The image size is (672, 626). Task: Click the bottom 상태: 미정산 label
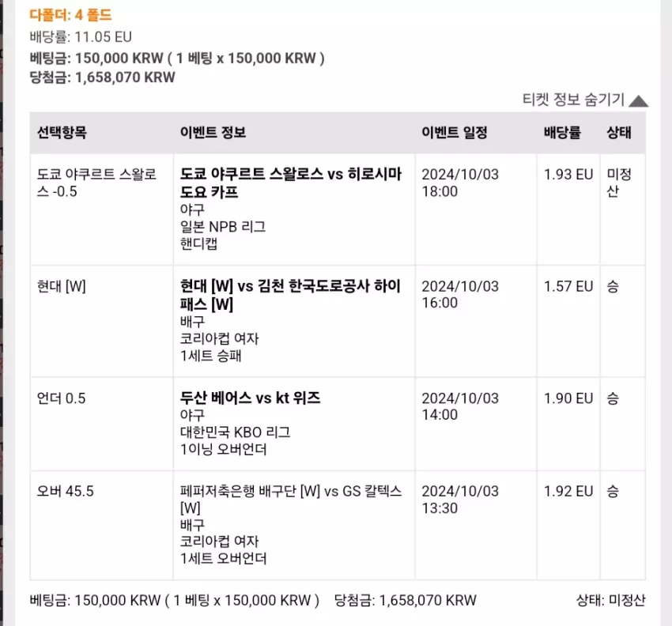610,600
